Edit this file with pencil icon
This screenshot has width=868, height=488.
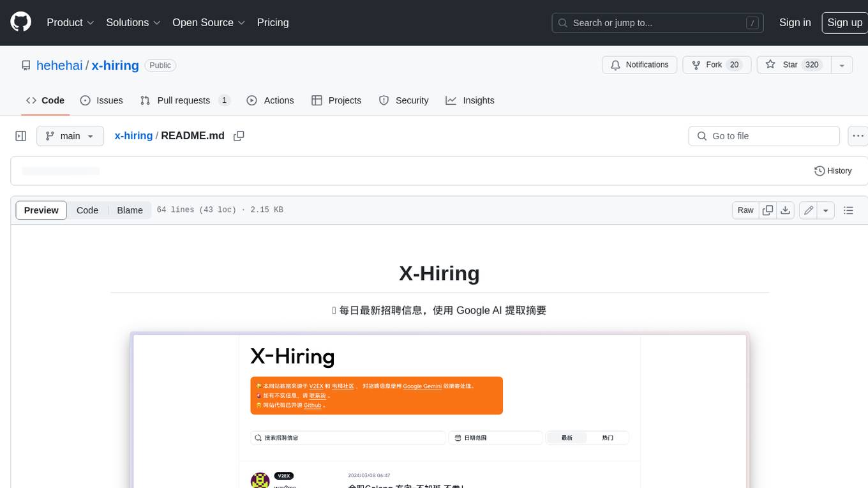[808, 210]
